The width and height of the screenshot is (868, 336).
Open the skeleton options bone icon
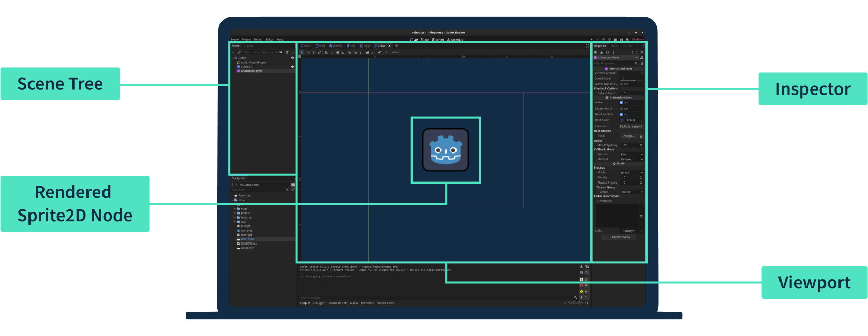tap(379, 52)
